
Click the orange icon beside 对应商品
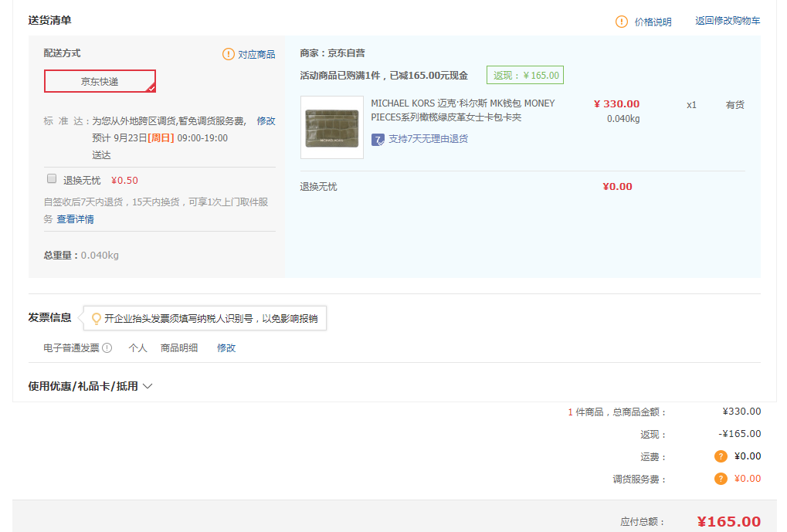click(x=229, y=54)
